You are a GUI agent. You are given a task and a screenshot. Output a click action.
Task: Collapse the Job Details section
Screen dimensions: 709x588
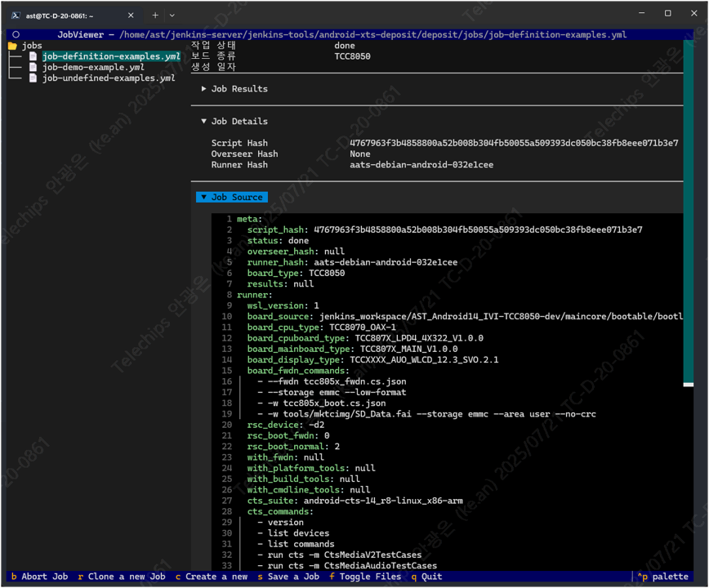tap(234, 121)
